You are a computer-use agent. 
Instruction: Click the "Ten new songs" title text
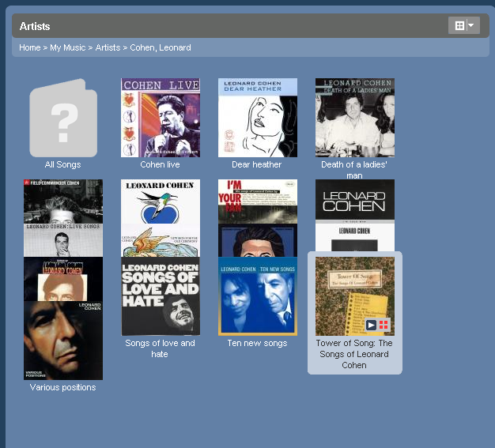click(x=257, y=344)
